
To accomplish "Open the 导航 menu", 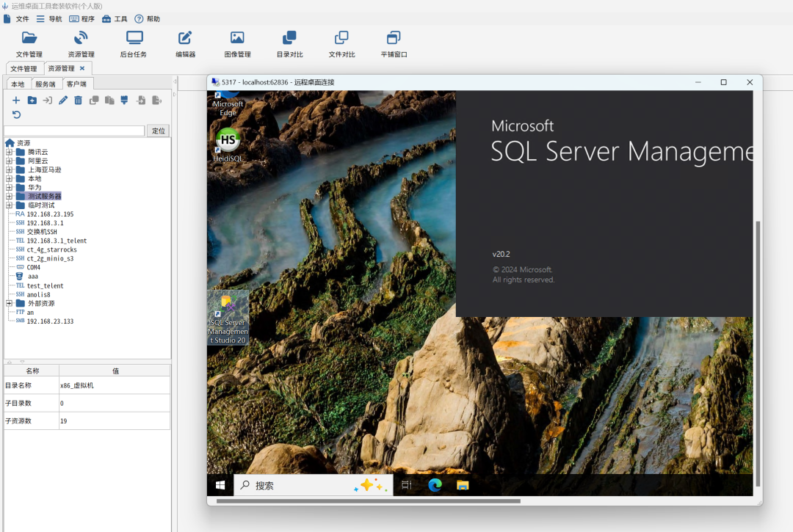I will pyautogui.click(x=49, y=18).
